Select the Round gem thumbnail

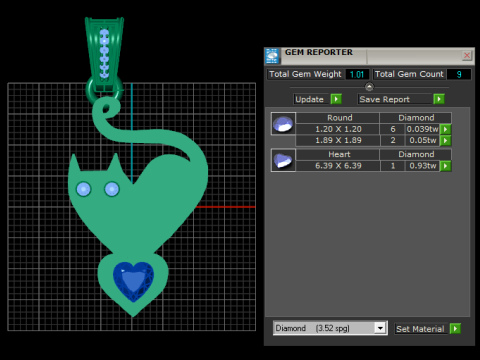tap(283, 124)
